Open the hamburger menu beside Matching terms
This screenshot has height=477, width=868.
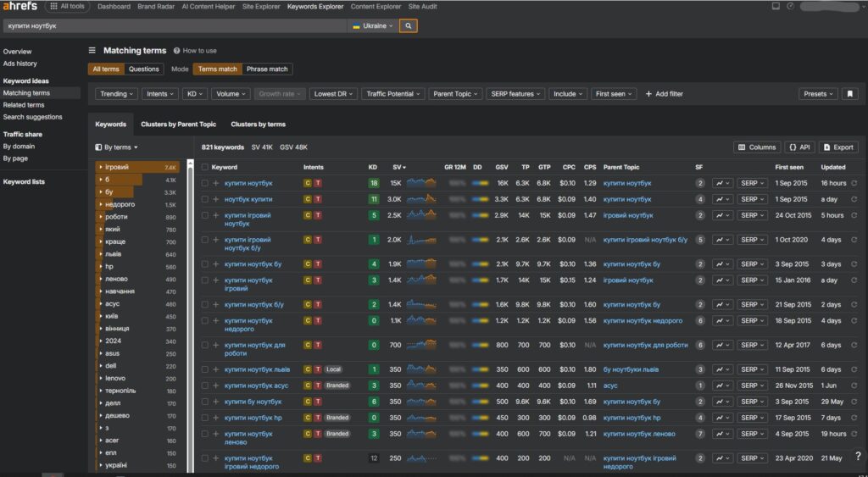tap(92, 51)
